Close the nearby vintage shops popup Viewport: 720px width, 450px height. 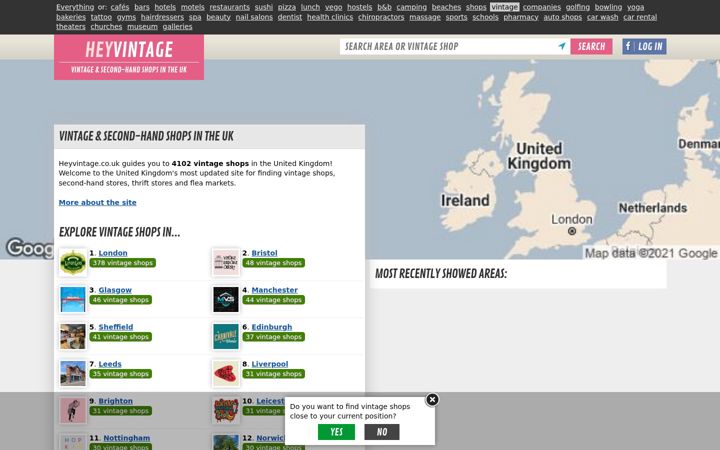click(x=432, y=400)
